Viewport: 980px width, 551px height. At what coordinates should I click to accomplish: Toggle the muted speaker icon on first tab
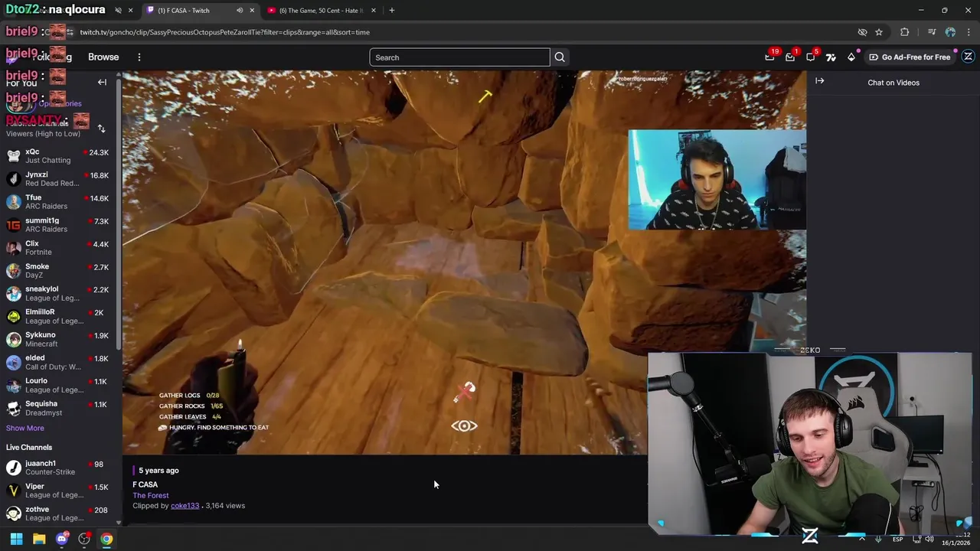pos(118,11)
